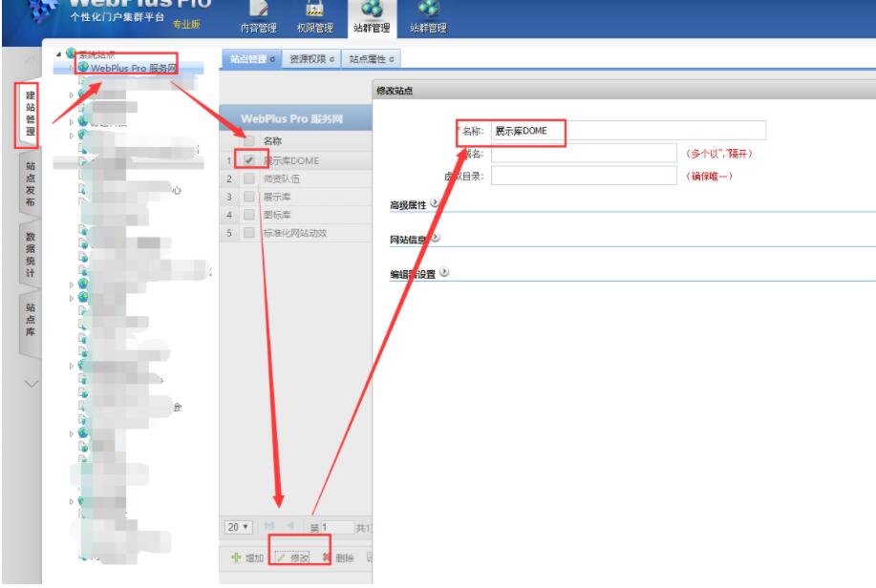Open the 权限管理 module in the top bar
876x588 pixels.
[315, 19]
